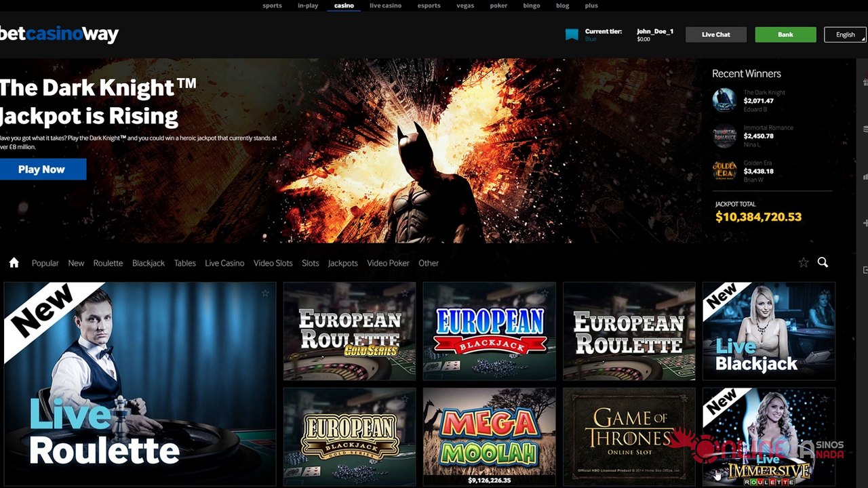Favorite European Roulette Gold Series star
868x488 pixels.
(405, 293)
